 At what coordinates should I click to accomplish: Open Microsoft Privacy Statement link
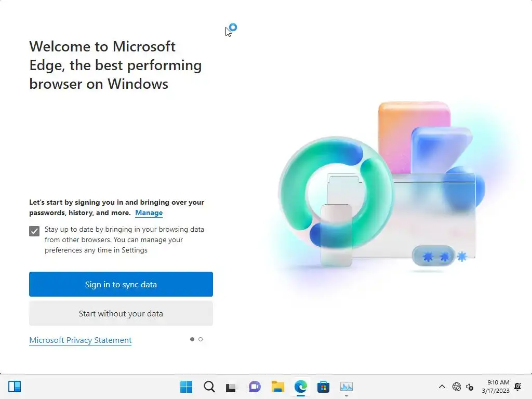[81, 340]
